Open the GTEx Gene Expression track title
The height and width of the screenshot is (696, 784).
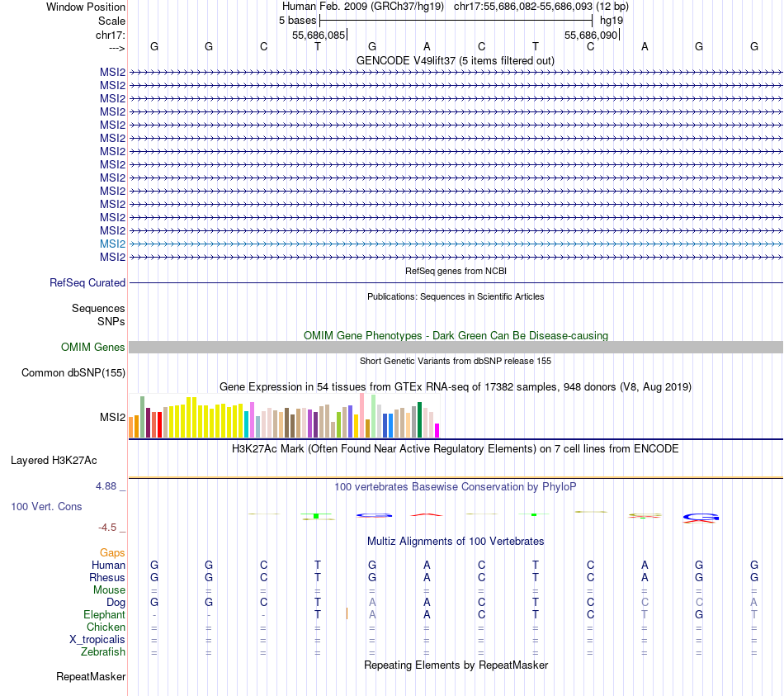coord(456,386)
